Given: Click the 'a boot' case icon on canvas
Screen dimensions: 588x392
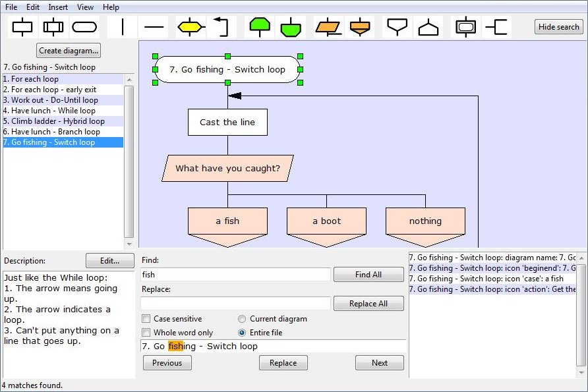Looking at the screenshot, I should pos(326,221).
